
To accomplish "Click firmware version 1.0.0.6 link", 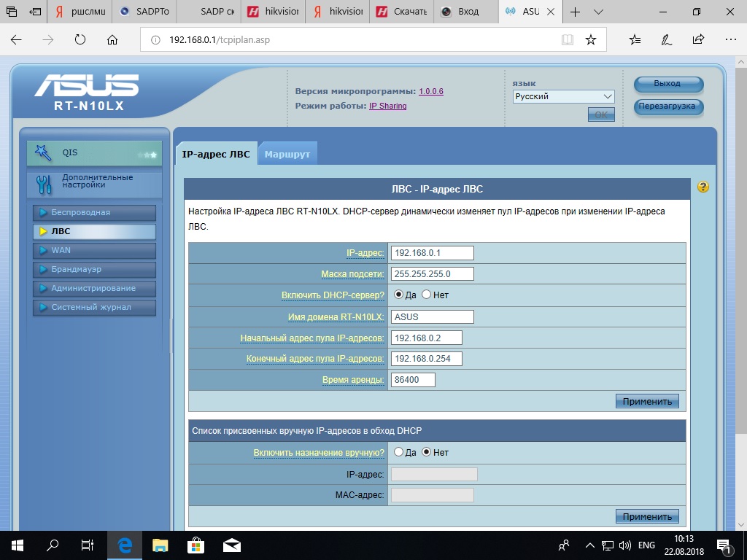I will [x=430, y=91].
